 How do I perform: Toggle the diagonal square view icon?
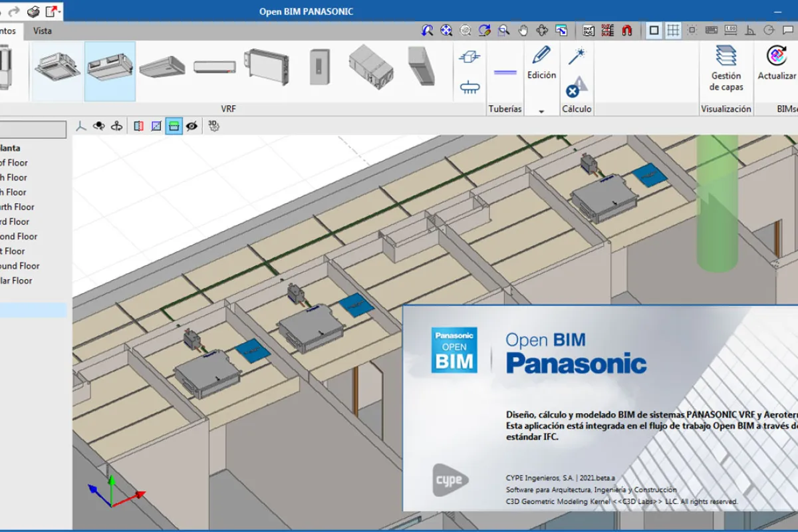click(x=156, y=125)
